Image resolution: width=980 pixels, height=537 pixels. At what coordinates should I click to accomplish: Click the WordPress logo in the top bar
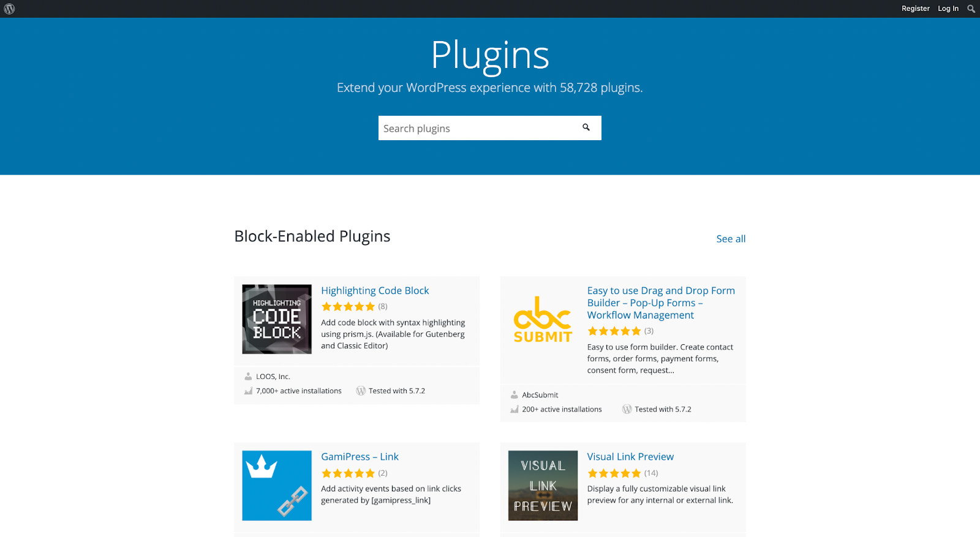tap(9, 9)
